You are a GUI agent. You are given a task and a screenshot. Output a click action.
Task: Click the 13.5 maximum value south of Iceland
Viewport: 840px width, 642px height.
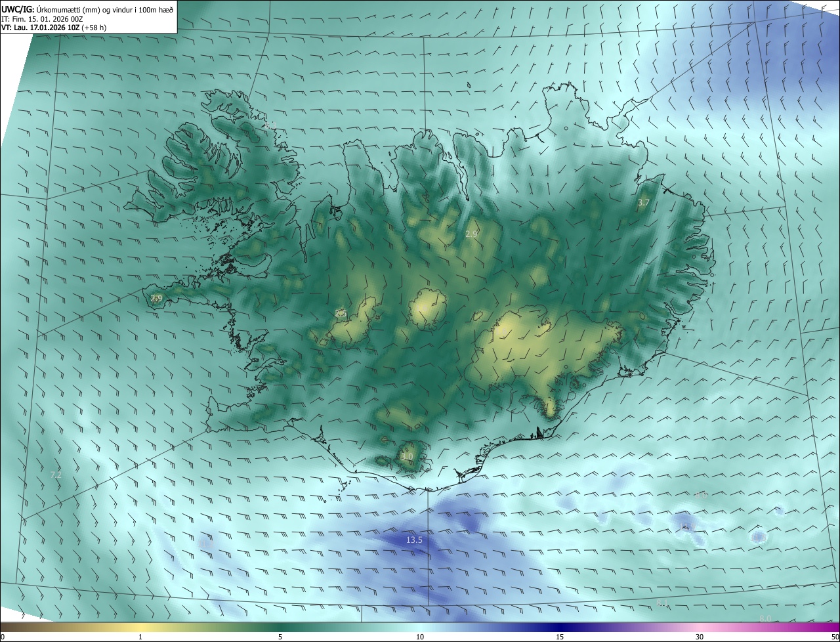click(x=414, y=540)
